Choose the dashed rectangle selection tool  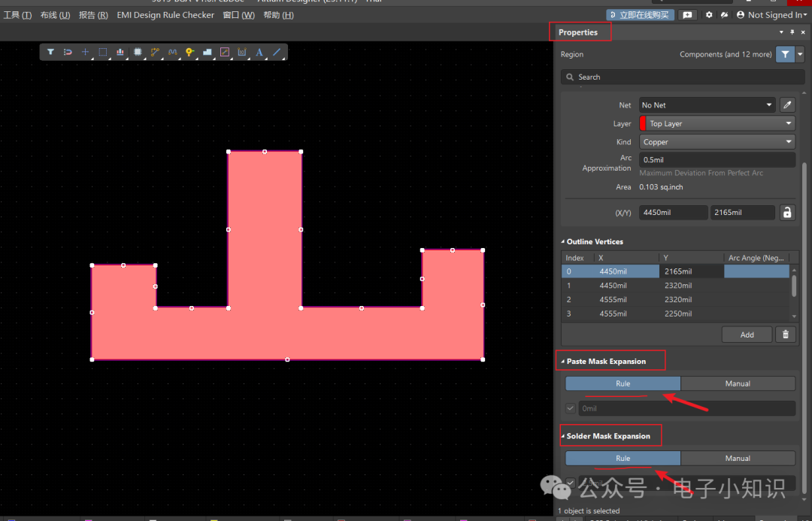click(x=103, y=52)
